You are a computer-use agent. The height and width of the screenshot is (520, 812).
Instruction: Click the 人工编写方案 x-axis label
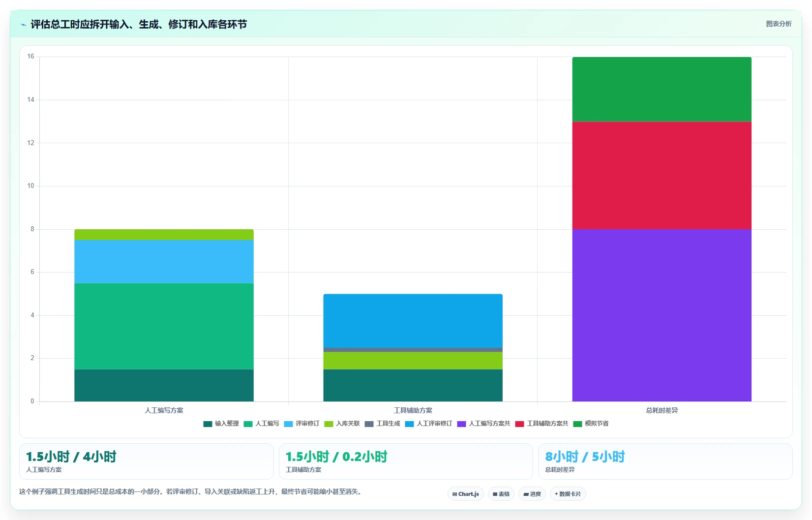tap(164, 410)
